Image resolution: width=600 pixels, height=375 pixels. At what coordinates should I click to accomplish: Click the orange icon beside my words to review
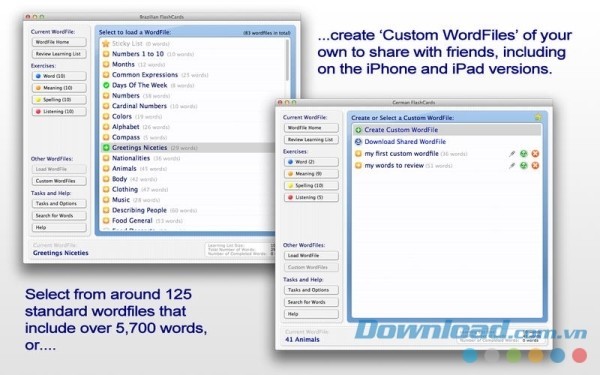point(358,166)
